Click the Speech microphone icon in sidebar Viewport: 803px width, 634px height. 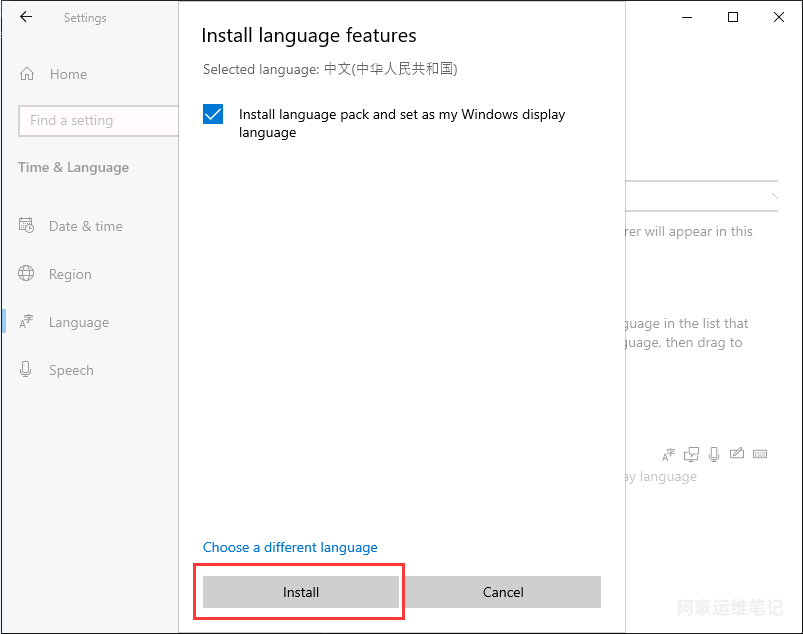pyautogui.click(x=27, y=370)
